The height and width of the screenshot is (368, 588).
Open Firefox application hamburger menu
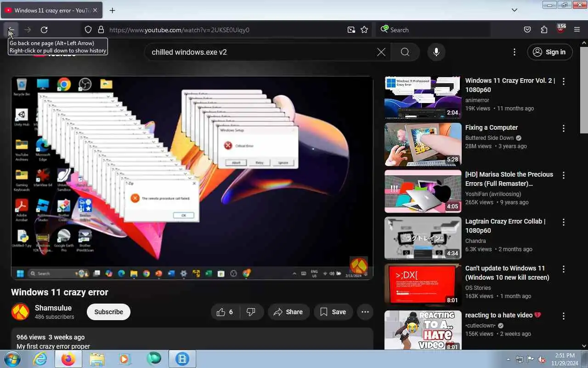point(577,30)
